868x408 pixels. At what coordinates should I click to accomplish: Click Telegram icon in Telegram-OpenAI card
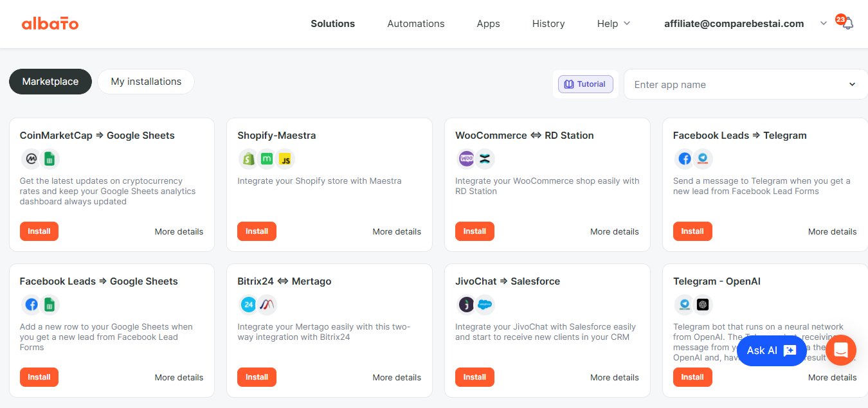[684, 305]
